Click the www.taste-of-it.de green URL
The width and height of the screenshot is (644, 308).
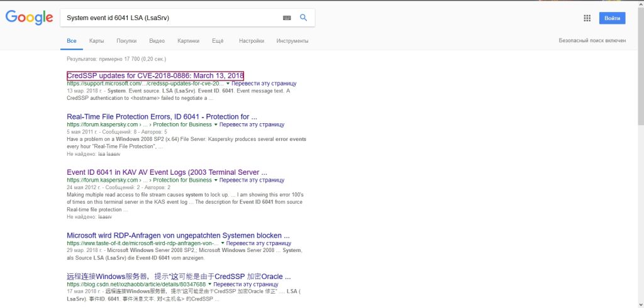click(x=143, y=243)
